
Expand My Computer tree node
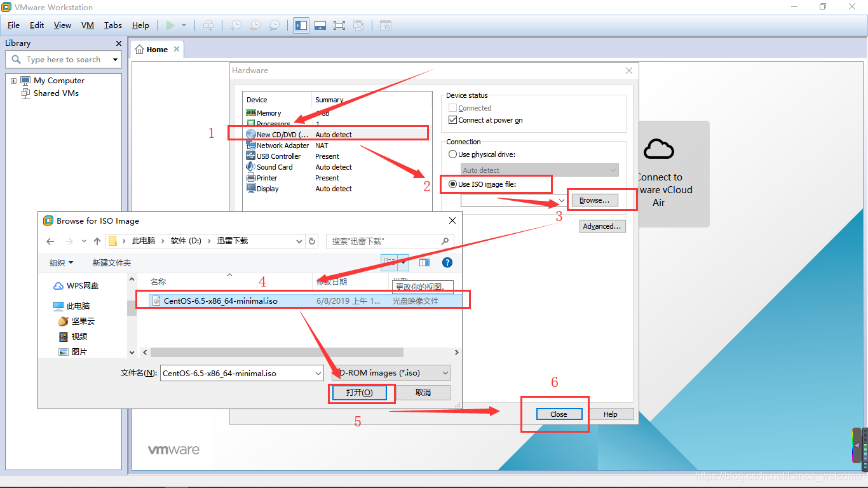point(13,81)
